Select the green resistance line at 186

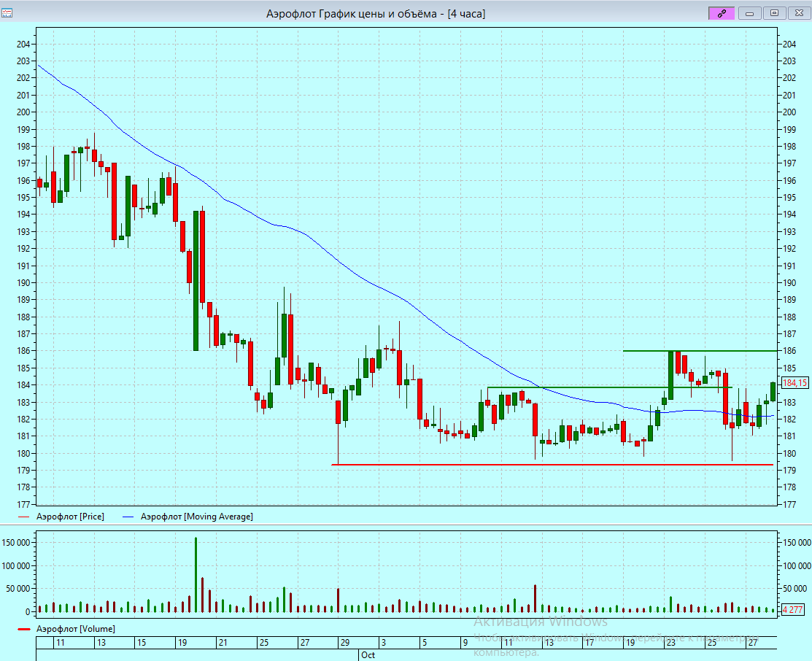(700, 351)
